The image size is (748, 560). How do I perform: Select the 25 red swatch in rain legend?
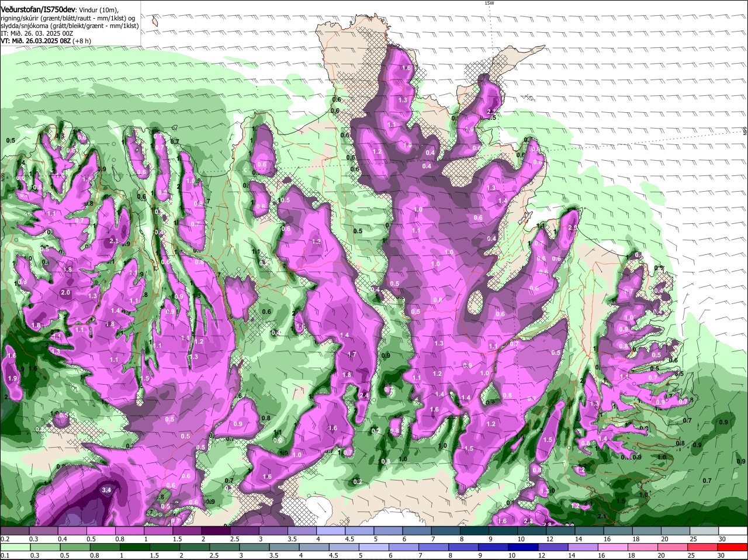pyautogui.click(x=703, y=547)
